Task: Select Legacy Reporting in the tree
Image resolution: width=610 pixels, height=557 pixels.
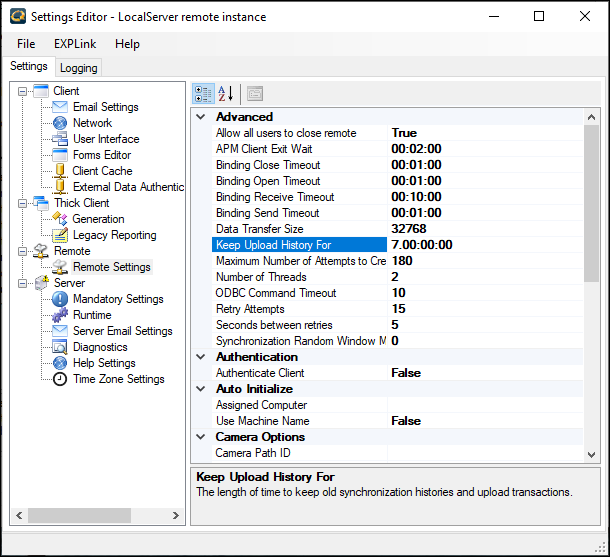Action: coord(114,235)
